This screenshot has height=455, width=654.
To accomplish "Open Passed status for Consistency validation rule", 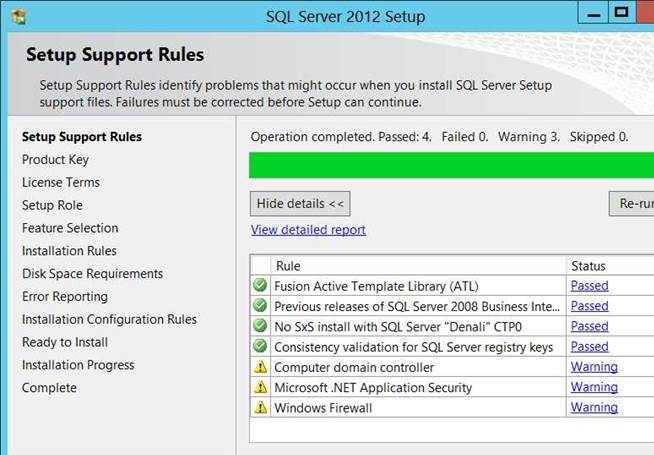I will [589, 347].
